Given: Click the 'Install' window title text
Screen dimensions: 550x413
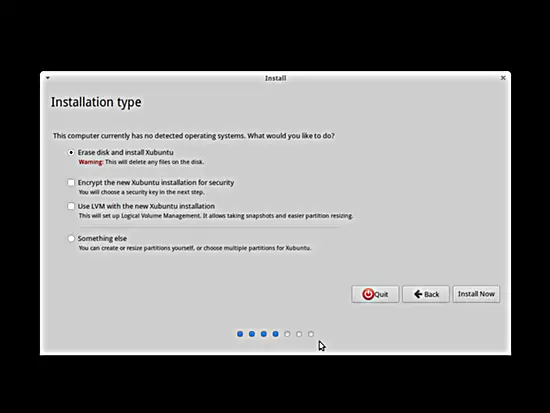Looking at the screenshot, I should [x=275, y=78].
